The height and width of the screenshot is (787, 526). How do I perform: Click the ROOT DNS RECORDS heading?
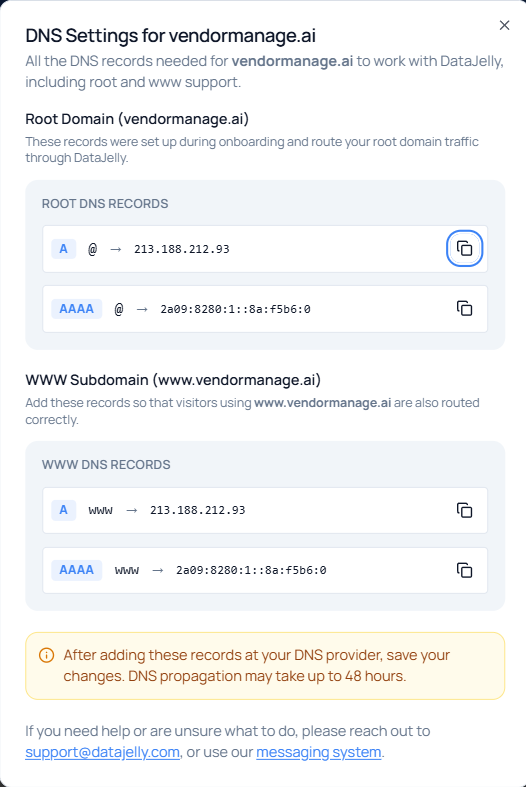coord(105,204)
